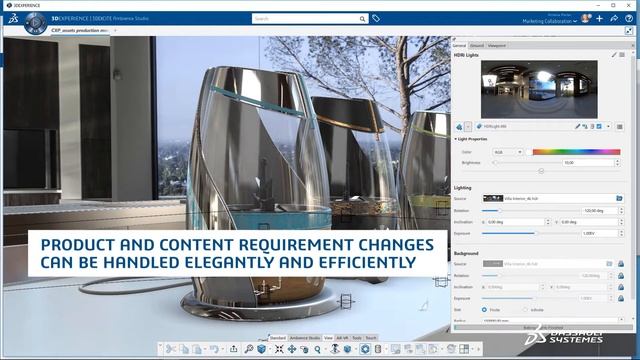Select the Infinite size radio button
This screenshot has width=640, height=360.
point(525,310)
